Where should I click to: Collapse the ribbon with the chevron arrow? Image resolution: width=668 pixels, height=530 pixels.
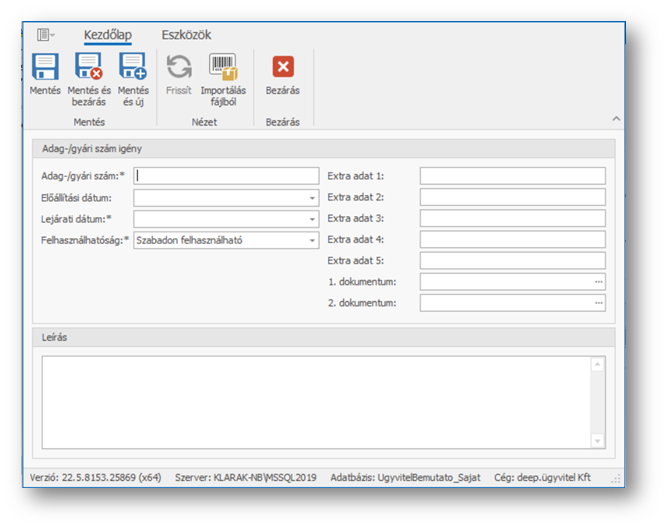coord(615,119)
